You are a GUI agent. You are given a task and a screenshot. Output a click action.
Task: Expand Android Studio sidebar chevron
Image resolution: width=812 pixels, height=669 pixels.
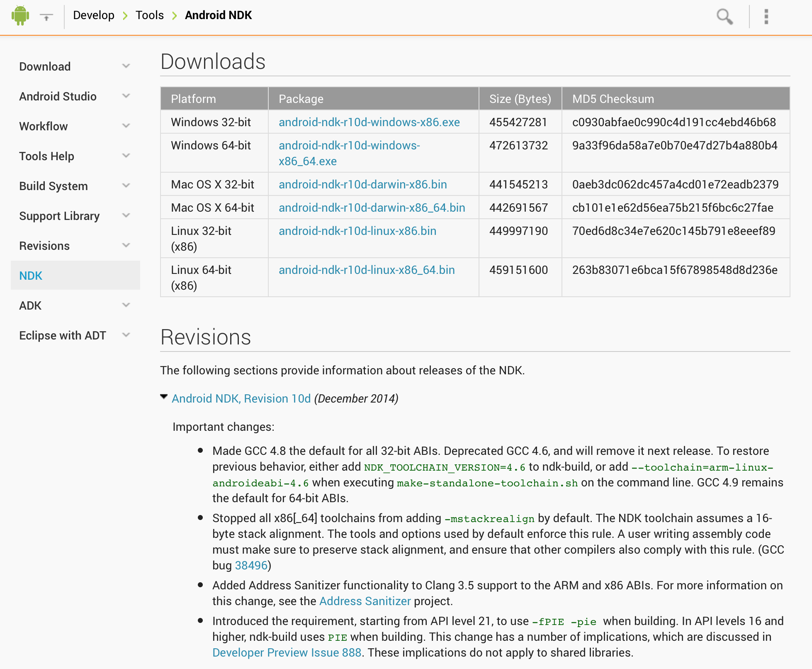[126, 96]
